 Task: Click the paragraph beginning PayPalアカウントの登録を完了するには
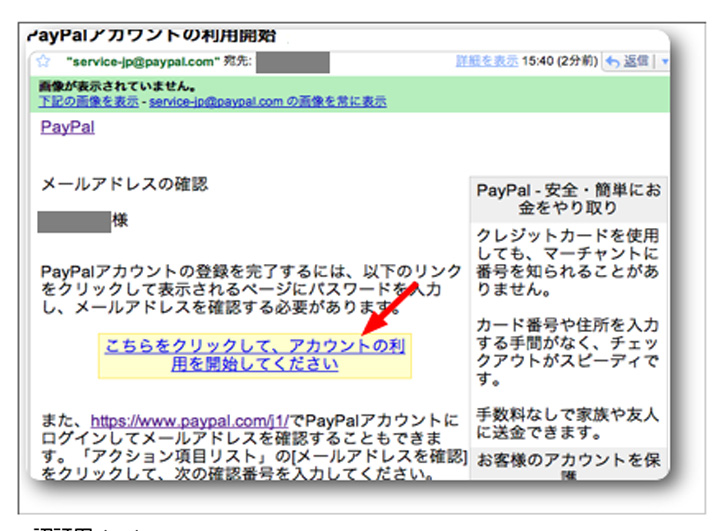(251, 289)
